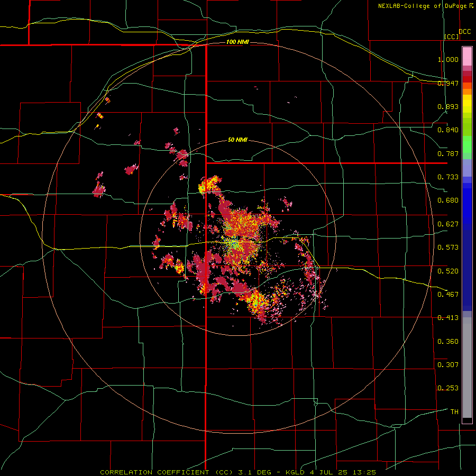Image resolution: width=476 pixels, height=476 pixels.
Task: Click the 0.520 color scale value
Action: [x=448, y=271]
